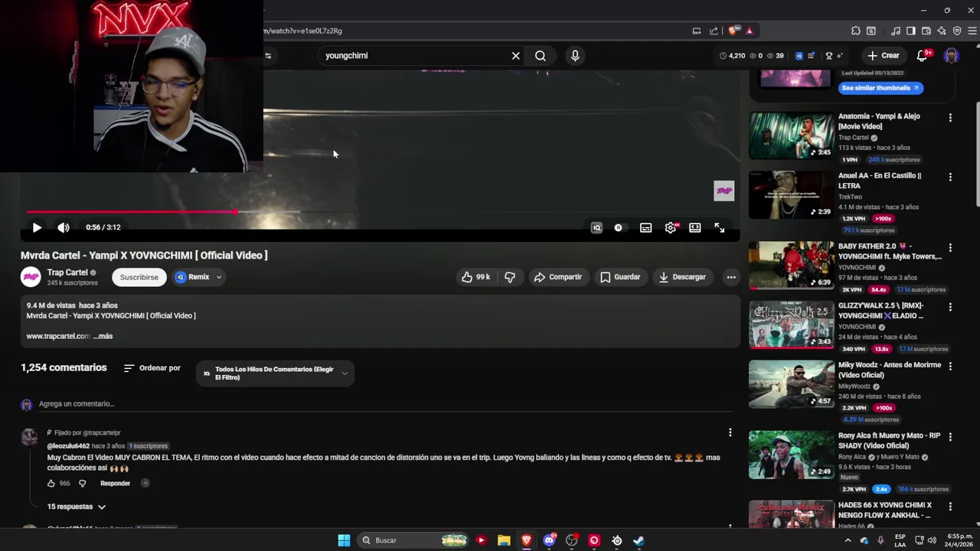Open more actions menu below video

pyautogui.click(x=731, y=277)
